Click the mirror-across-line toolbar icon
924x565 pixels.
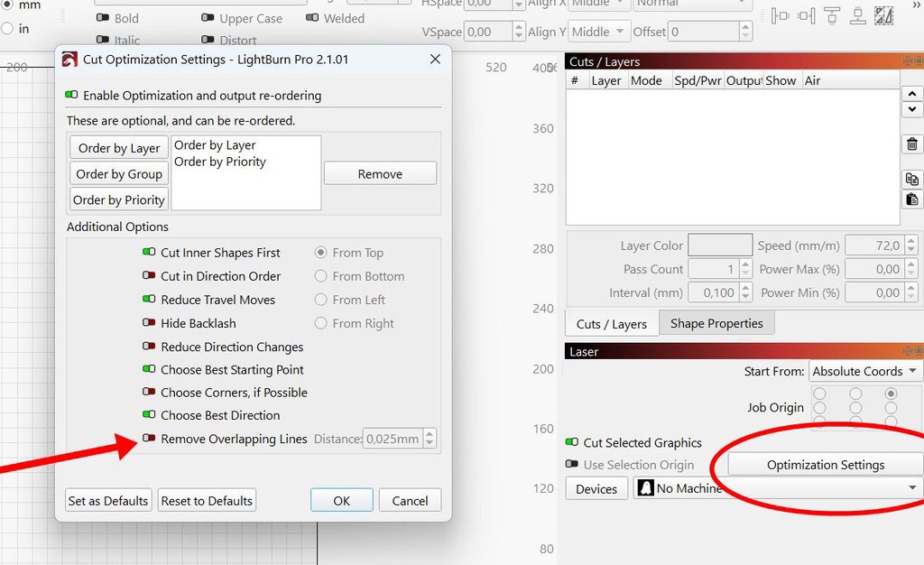point(883,16)
